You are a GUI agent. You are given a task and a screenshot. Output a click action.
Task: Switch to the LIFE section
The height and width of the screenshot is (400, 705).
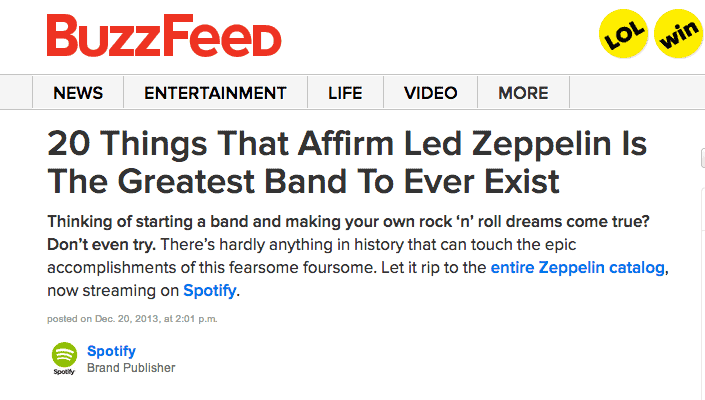click(x=345, y=93)
